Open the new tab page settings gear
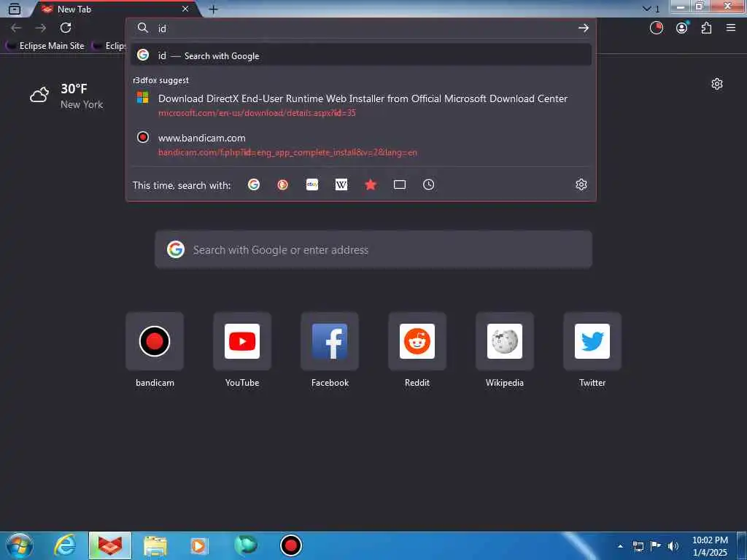The width and height of the screenshot is (747, 560). 717,85
